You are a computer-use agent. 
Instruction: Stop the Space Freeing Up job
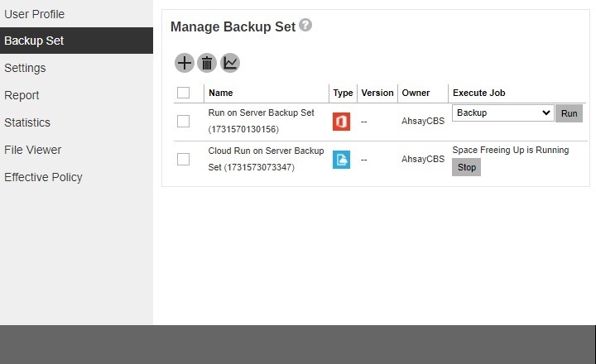[x=467, y=166]
